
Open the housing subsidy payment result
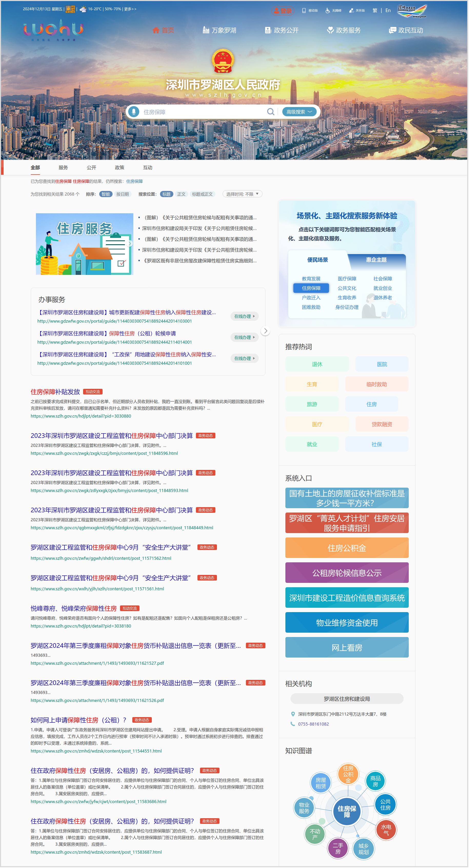[55, 392]
